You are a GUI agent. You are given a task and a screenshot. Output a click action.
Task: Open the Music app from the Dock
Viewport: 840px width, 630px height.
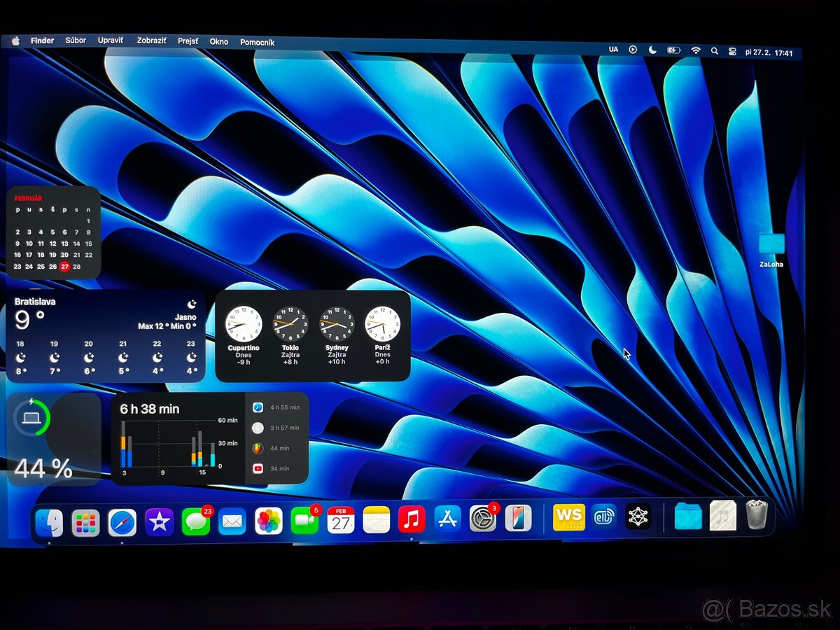(412, 520)
